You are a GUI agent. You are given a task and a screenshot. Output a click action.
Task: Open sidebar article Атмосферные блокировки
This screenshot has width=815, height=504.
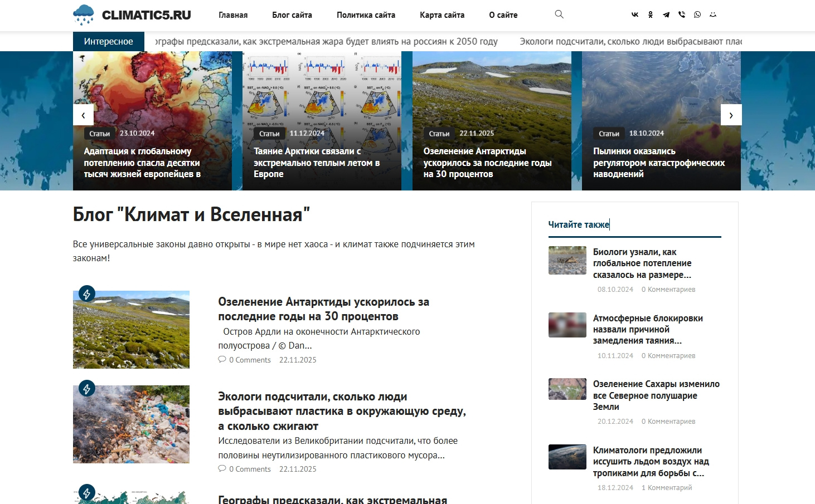click(x=648, y=330)
